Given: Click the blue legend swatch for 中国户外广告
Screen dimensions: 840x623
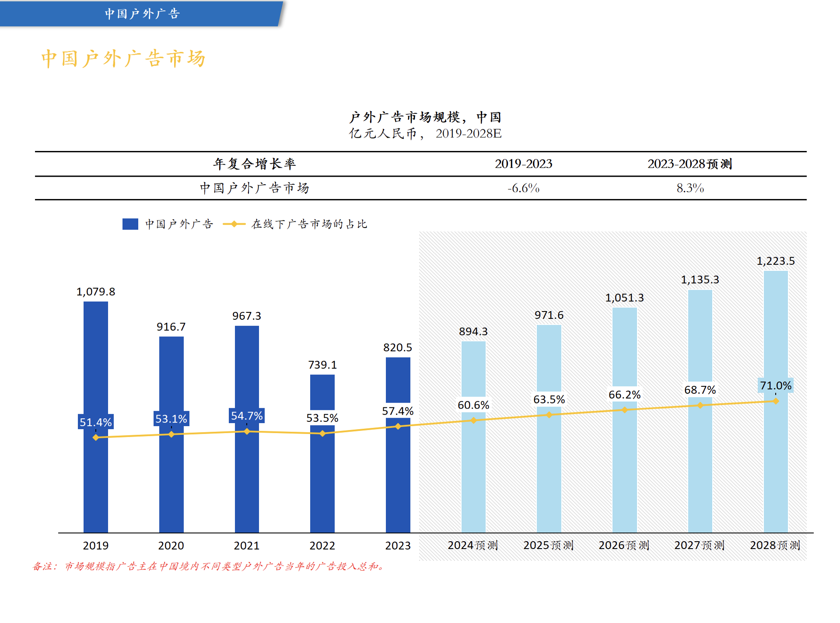Looking at the screenshot, I should (x=130, y=224).
